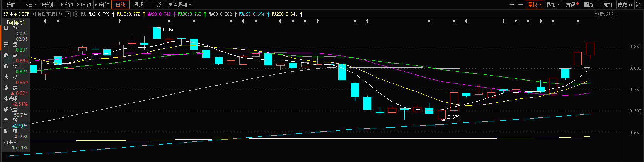
Task: Click the magenta MA20 value label
Action: pos(159,14)
